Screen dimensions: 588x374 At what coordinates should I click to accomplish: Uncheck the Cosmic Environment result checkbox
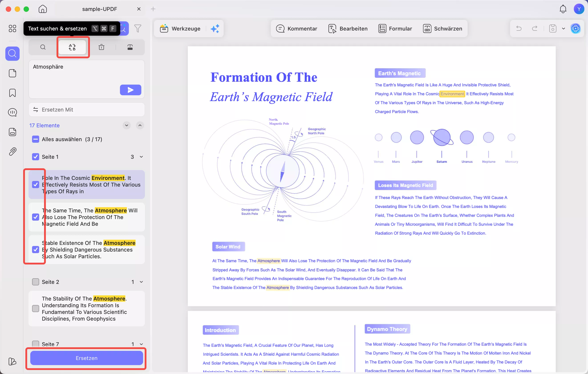pos(36,184)
